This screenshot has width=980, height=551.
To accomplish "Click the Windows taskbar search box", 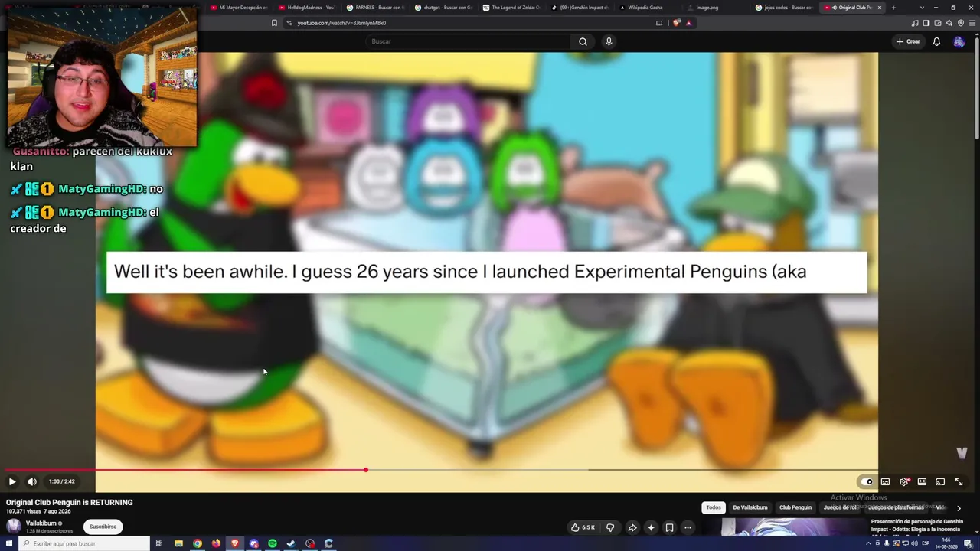I will pyautogui.click(x=84, y=543).
